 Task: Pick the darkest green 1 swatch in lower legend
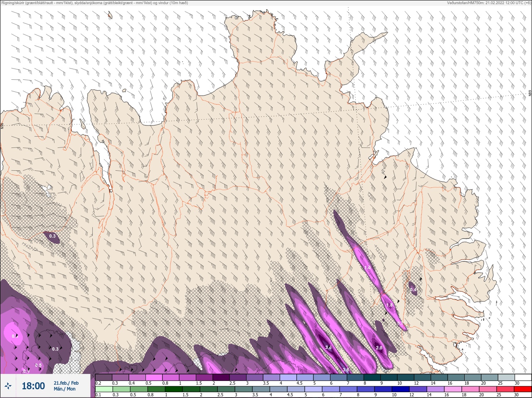click(173, 389)
